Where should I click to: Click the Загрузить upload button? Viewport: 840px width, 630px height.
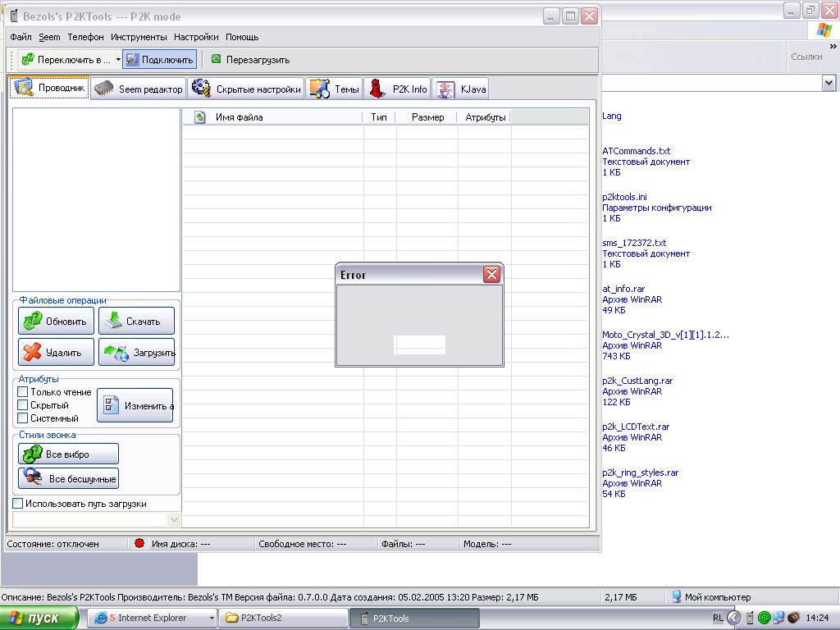coord(137,352)
